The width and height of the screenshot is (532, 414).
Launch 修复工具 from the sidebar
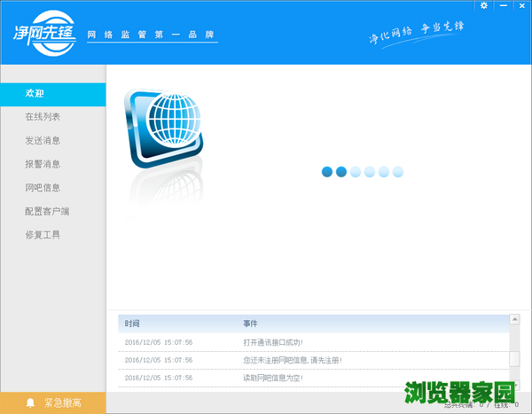43,235
